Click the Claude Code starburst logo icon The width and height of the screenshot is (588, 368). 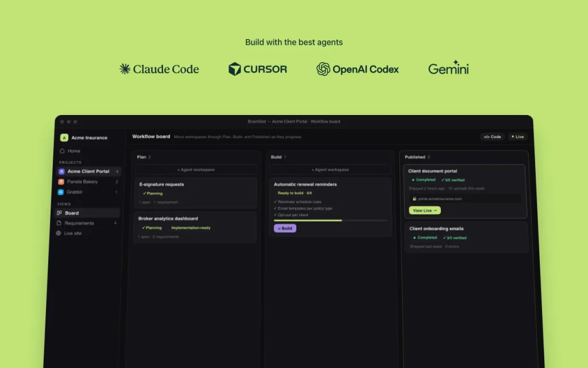pyautogui.click(x=125, y=69)
